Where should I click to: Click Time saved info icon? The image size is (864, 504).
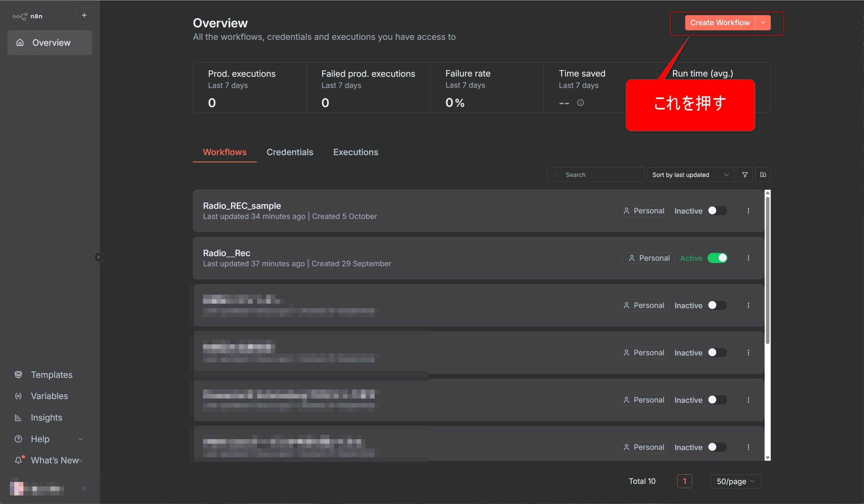580,103
